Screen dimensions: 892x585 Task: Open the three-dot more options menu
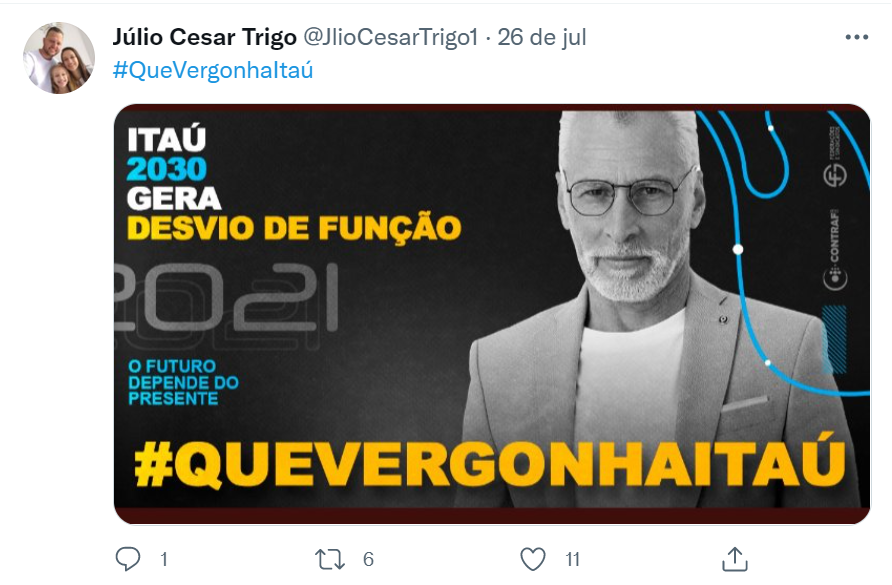[857, 38]
